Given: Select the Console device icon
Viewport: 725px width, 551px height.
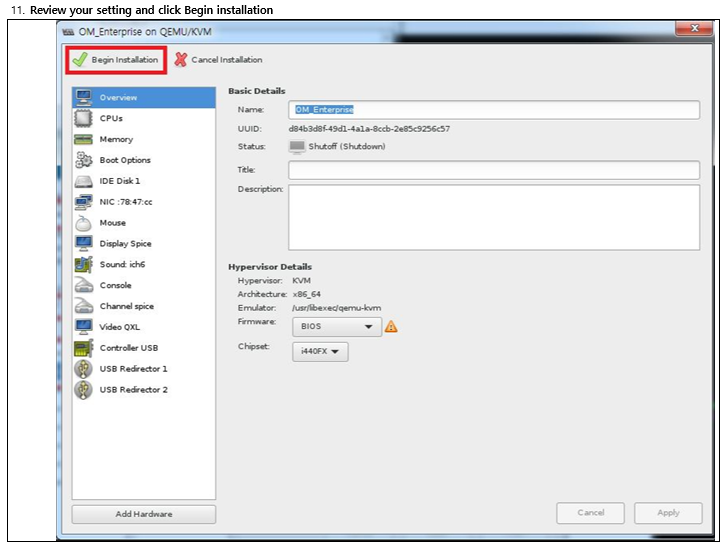Looking at the screenshot, I should pyautogui.click(x=84, y=285).
